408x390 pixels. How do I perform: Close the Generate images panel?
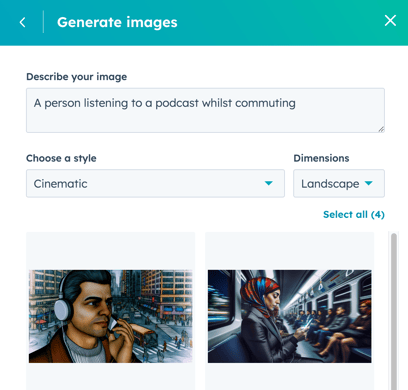pos(390,21)
